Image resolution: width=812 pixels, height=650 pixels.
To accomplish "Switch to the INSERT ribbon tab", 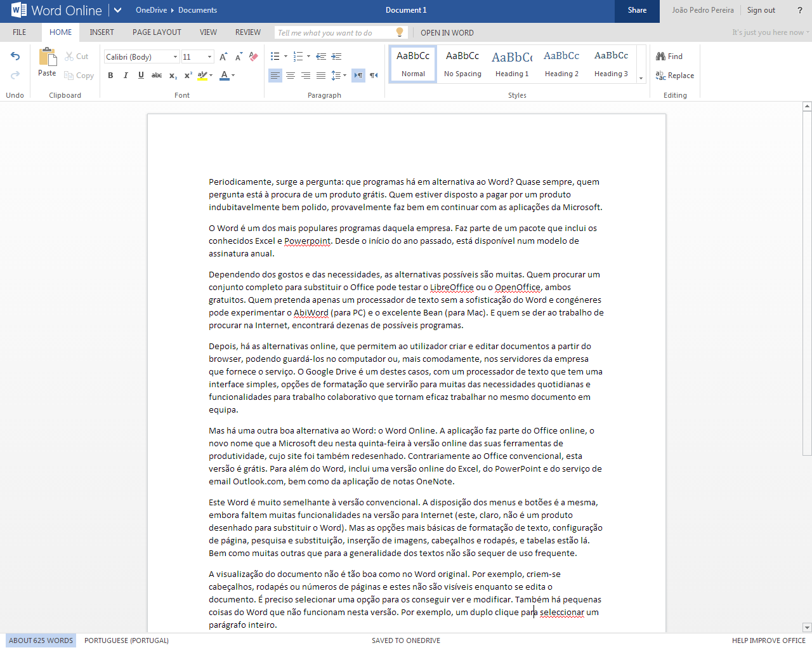I will (x=101, y=32).
